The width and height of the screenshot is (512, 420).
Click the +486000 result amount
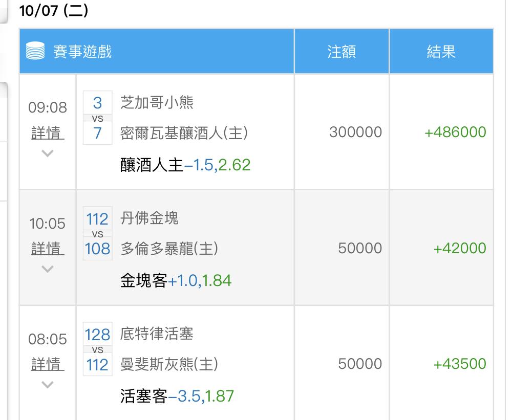click(455, 132)
